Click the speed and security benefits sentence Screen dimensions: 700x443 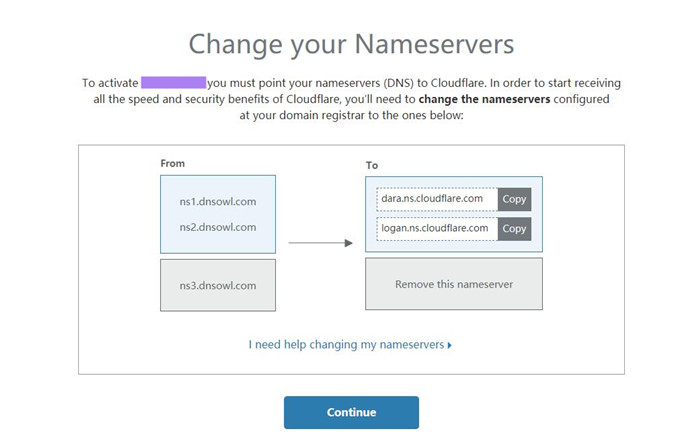click(351, 99)
